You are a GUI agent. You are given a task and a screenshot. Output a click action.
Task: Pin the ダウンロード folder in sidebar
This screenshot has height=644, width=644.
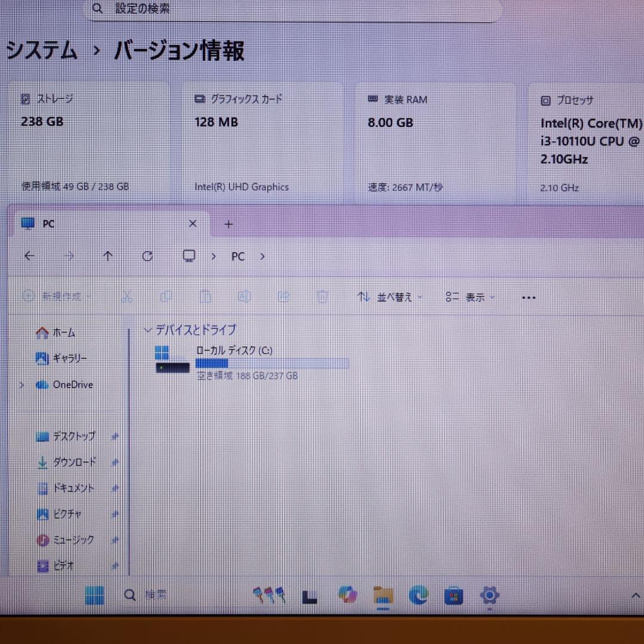point(115,462)
